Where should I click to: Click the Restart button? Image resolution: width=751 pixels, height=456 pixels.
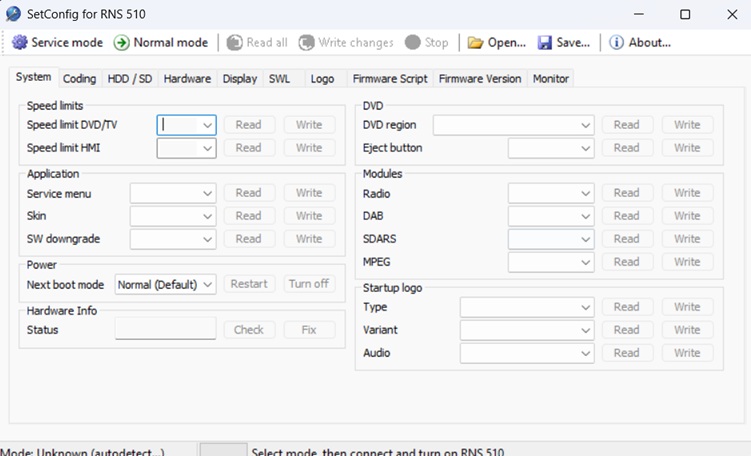[x=249, y=284]
